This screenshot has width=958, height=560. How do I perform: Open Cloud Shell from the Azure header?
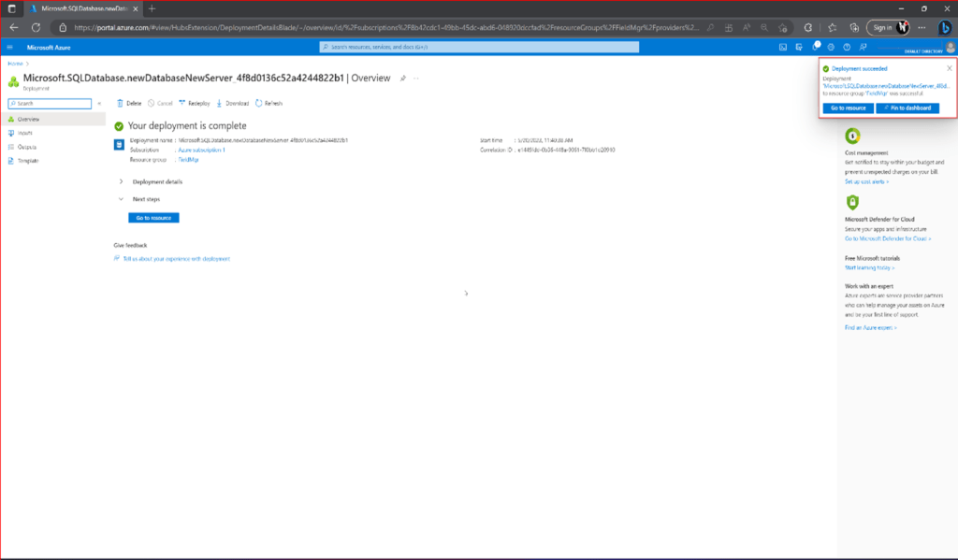pyautogui.click(x=783, y=47)
